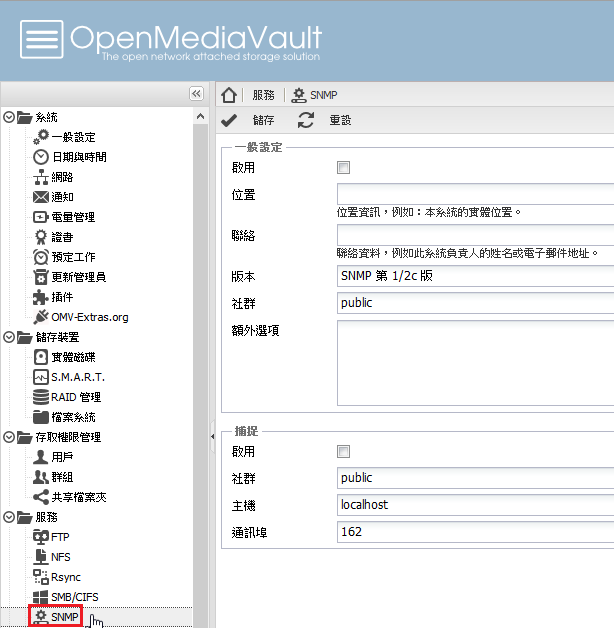Open OMV-Extras.org plug icon
Screen dimensions: 614x628
click(41, 317)
